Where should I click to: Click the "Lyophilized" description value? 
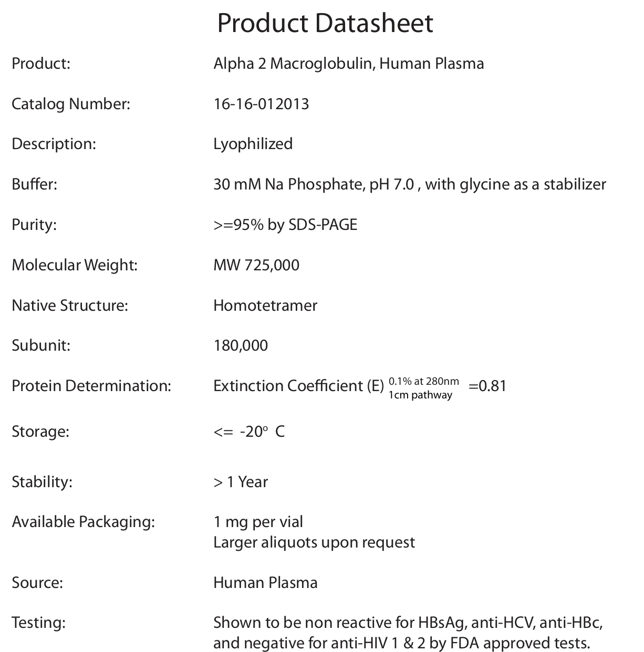253,144
